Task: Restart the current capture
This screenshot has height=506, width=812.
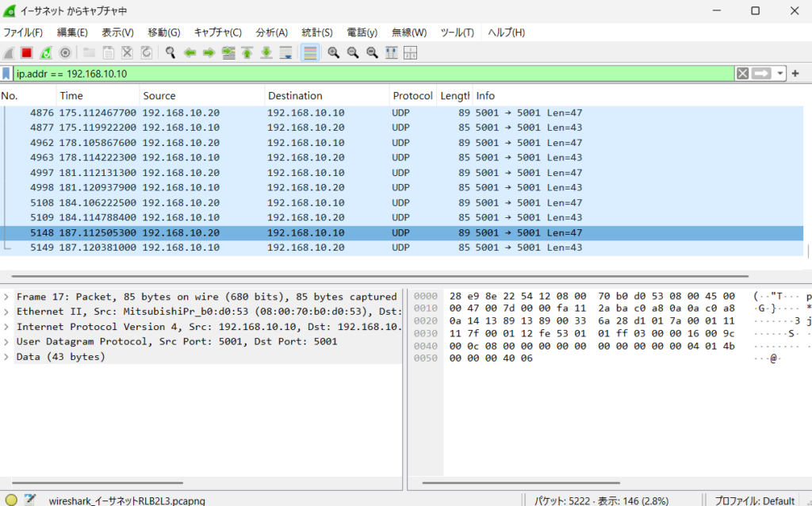Action: pos(46,53)
